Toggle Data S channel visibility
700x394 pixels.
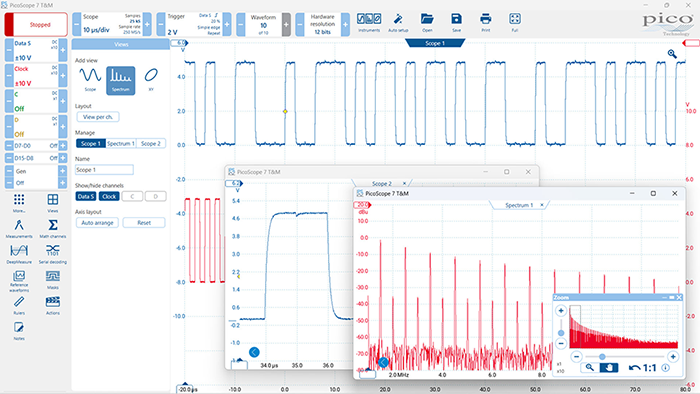pos(85,196)
